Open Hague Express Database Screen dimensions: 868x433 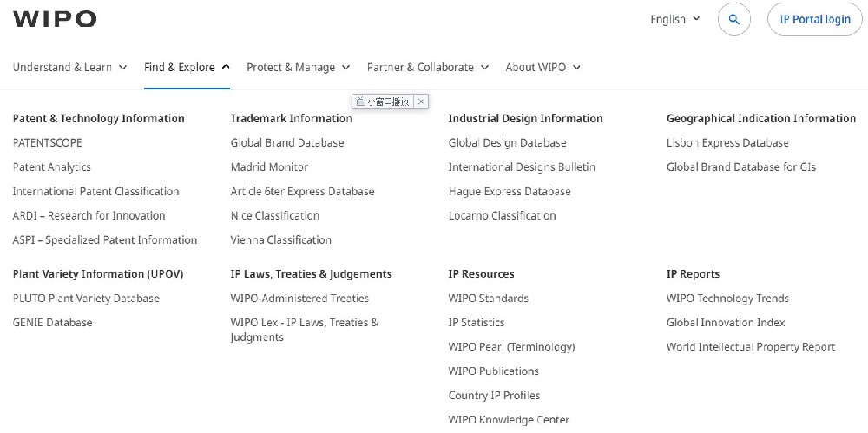coord(510,192)
